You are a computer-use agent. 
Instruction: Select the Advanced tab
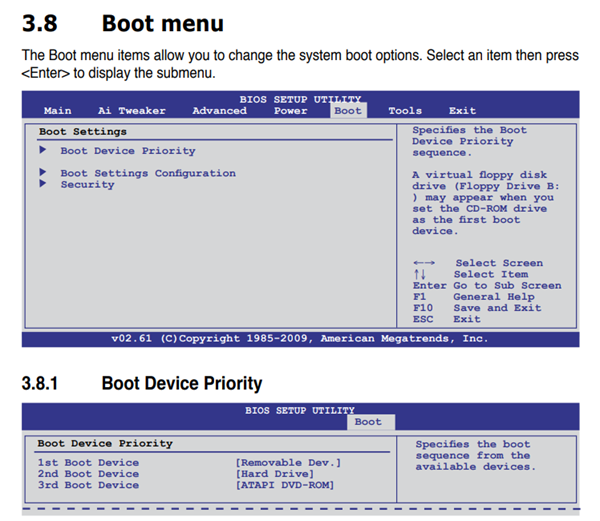click(219, 111)
